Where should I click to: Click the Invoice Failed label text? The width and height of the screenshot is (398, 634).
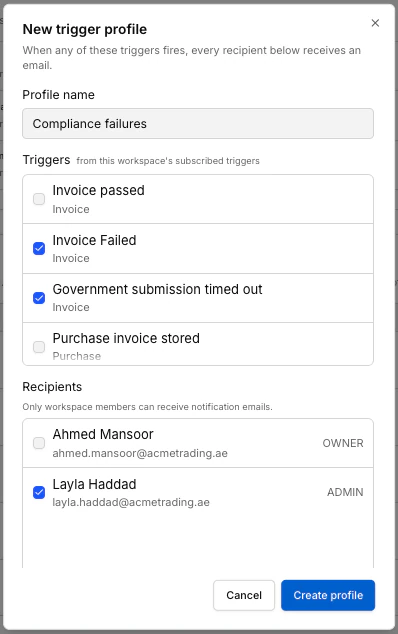point(94,240)
